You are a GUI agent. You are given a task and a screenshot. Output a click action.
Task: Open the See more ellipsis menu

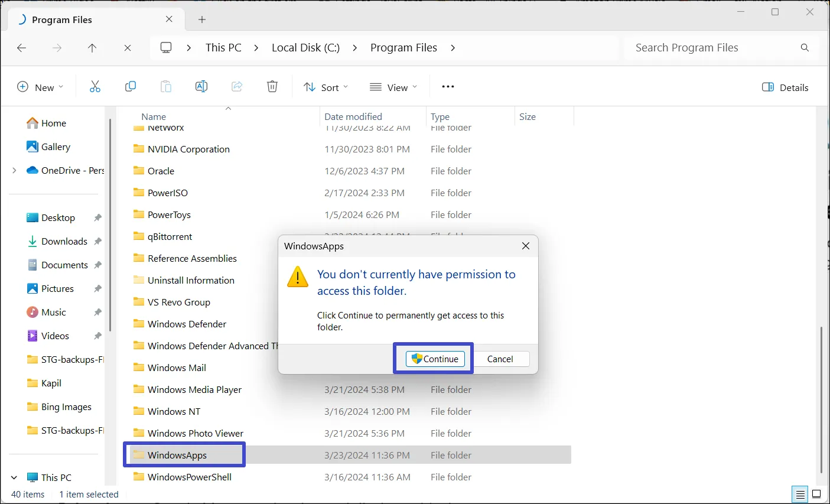click(x=447, y=87)
